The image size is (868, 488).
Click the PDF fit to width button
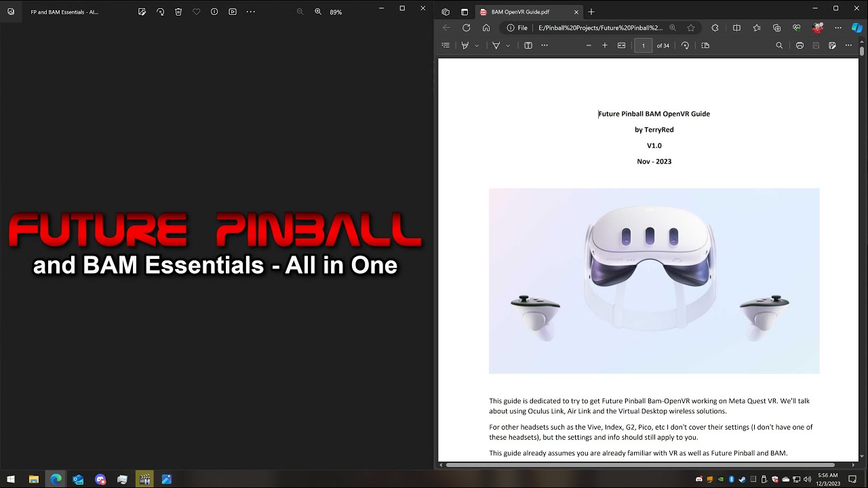621,45
